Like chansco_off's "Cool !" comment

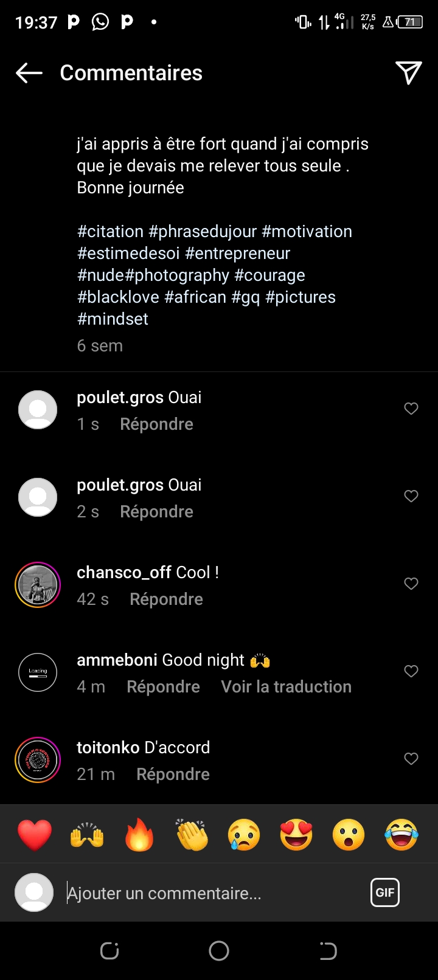(x=411, y=584)
